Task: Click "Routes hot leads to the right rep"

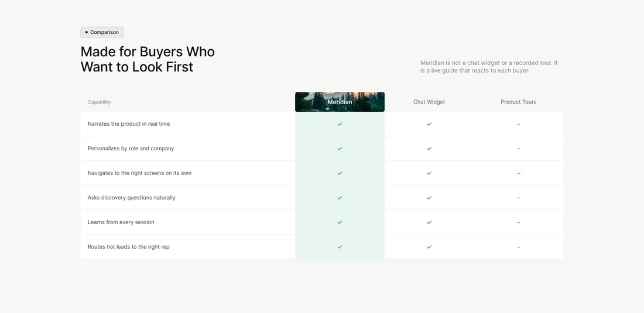Action: [x=129, y=247]
